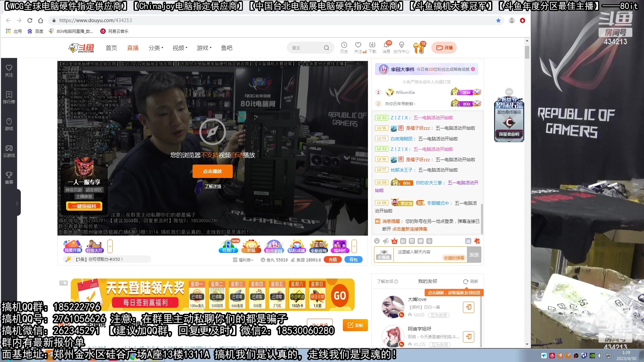Click the 开播 start-streaming button
Screen dimensions: 644x362
(444, 48)
